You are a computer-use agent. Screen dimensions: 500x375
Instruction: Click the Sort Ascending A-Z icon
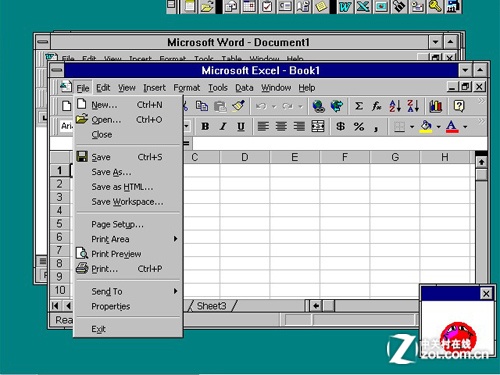click(395, 106)
